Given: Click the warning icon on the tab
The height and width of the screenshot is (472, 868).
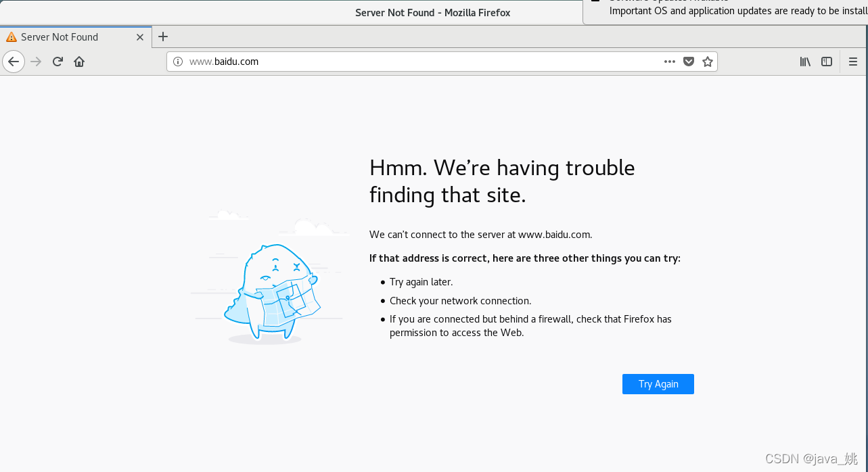Looking at the screenshot, I should [x=12, y=37].
